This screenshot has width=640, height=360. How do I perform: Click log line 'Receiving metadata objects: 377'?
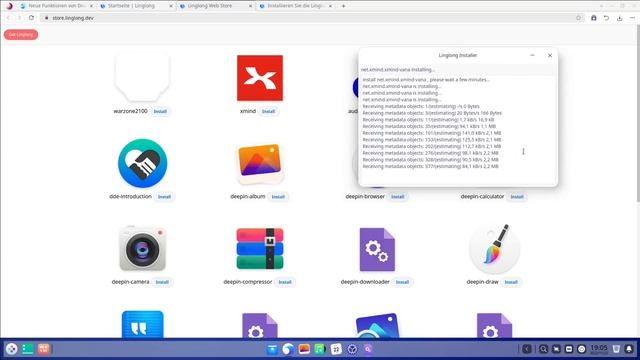430,167
